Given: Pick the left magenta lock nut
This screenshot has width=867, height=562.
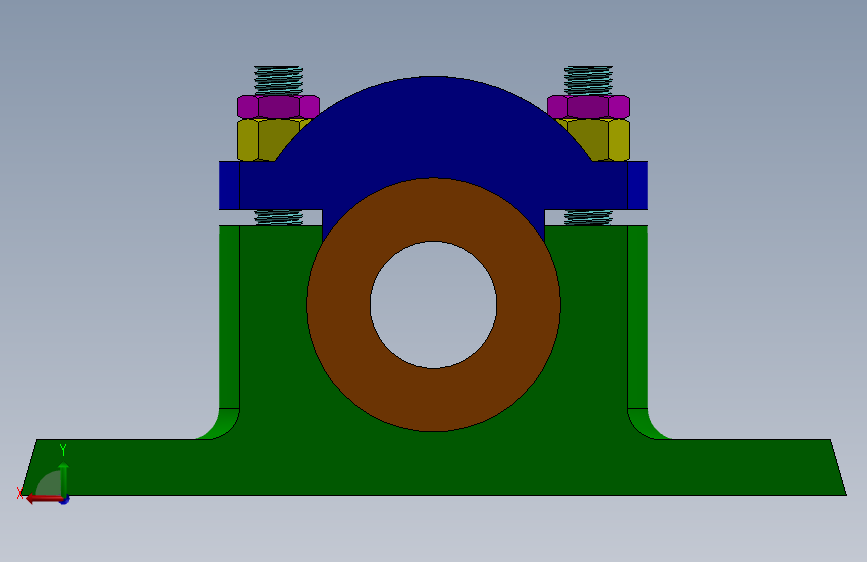Looking at the screenshot, I should point(279,107).
